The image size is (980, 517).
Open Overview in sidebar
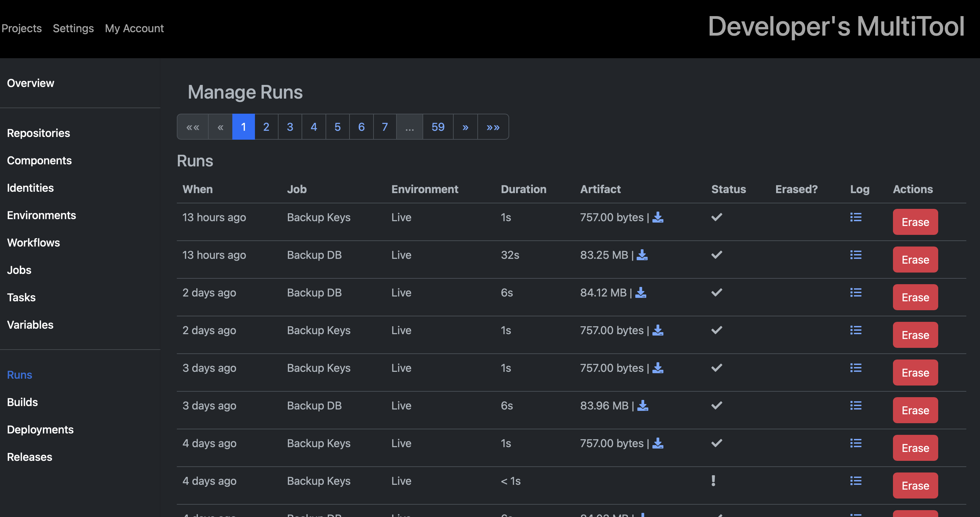(30, 83)
